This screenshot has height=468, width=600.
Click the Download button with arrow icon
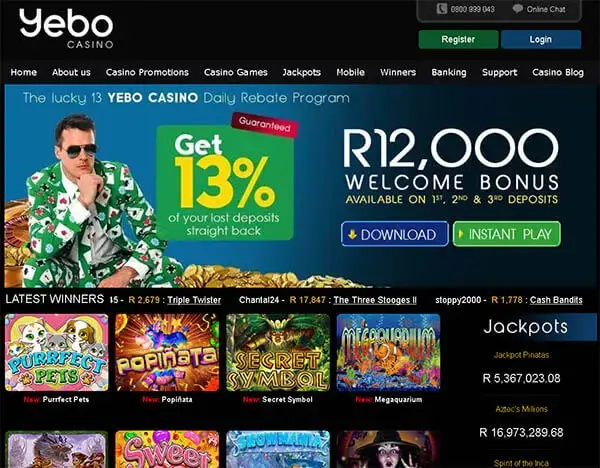point(395,234)
